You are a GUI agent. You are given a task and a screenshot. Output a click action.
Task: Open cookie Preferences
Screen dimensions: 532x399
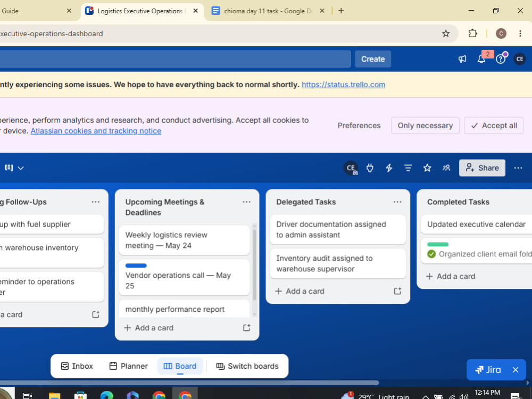point(359,126)
